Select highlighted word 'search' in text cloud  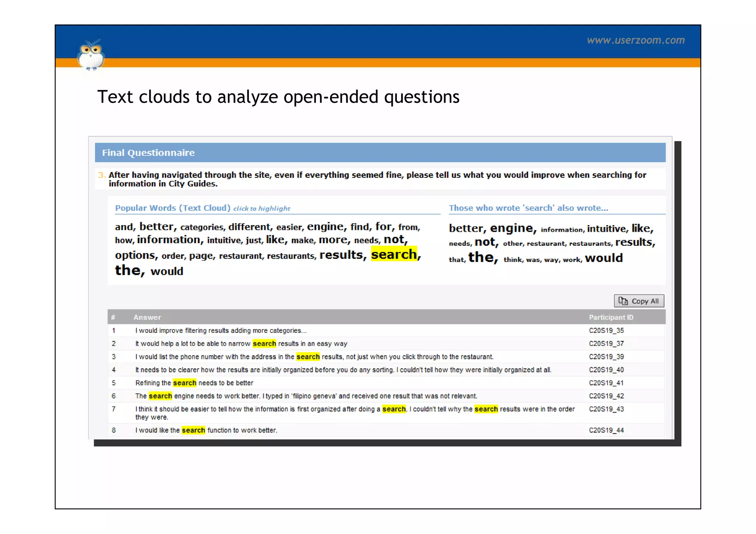394,254
